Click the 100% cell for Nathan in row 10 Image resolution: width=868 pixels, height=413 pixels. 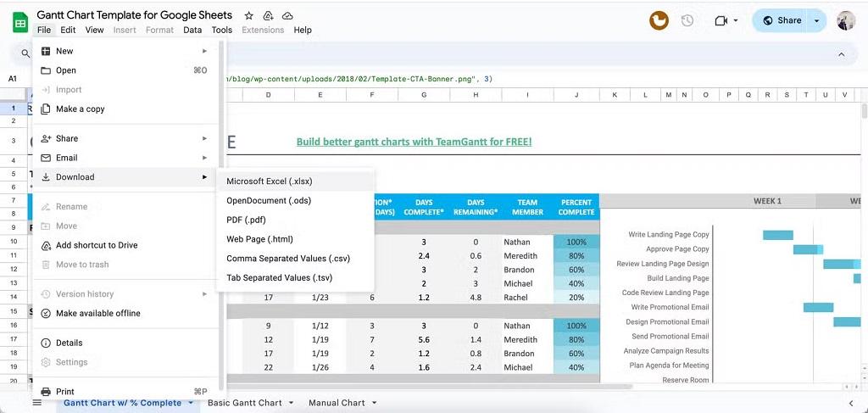tap(576, 242)
